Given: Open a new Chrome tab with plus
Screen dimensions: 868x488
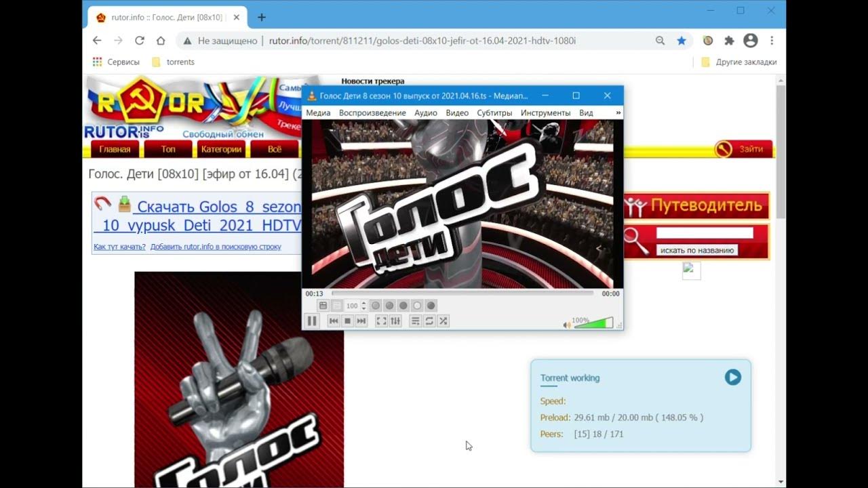Looking at the screenshot, I should tap(262, 18).
